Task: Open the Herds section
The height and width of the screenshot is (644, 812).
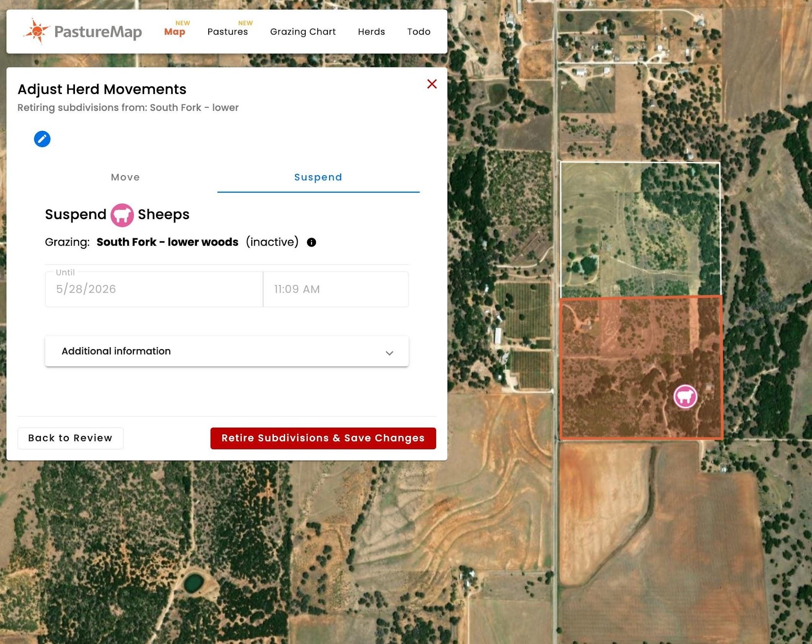Action: pos(372,32)
